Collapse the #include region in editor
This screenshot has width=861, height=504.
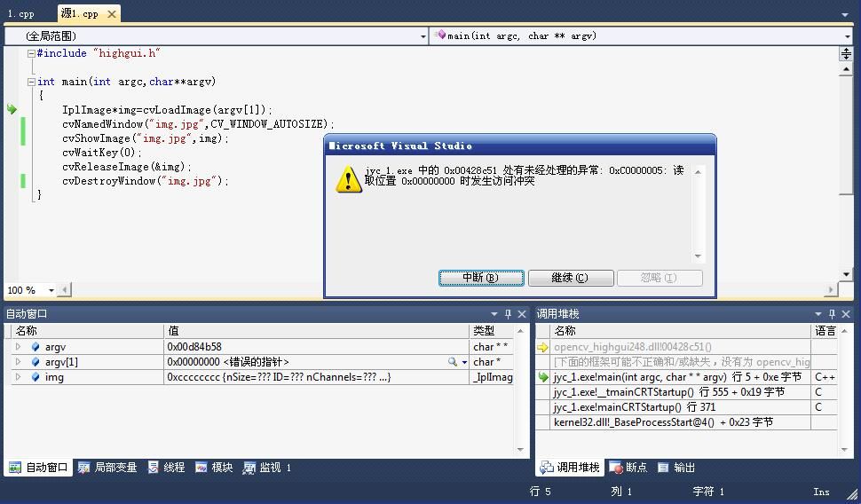(x=31, y=53)
